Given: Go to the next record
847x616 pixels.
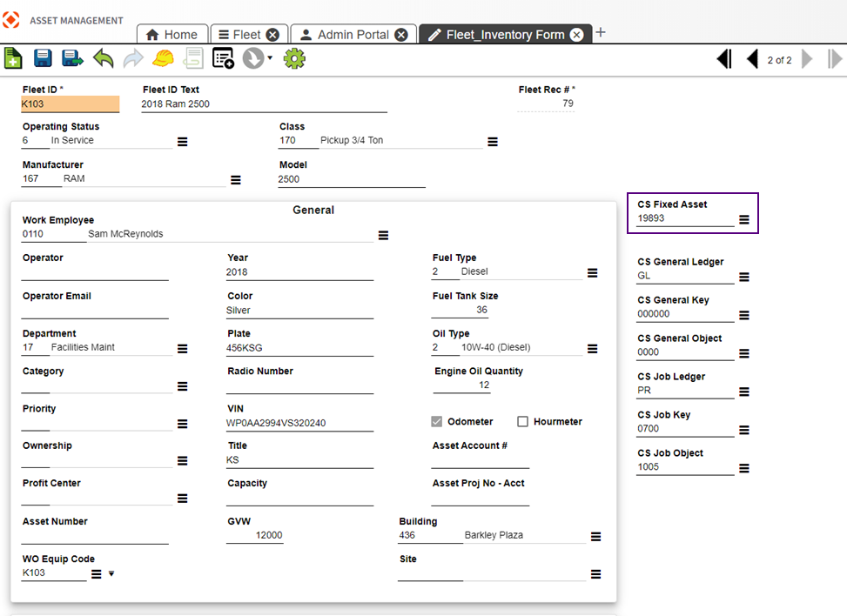Looking at the screenshot, I should click(x=807, y=59).
